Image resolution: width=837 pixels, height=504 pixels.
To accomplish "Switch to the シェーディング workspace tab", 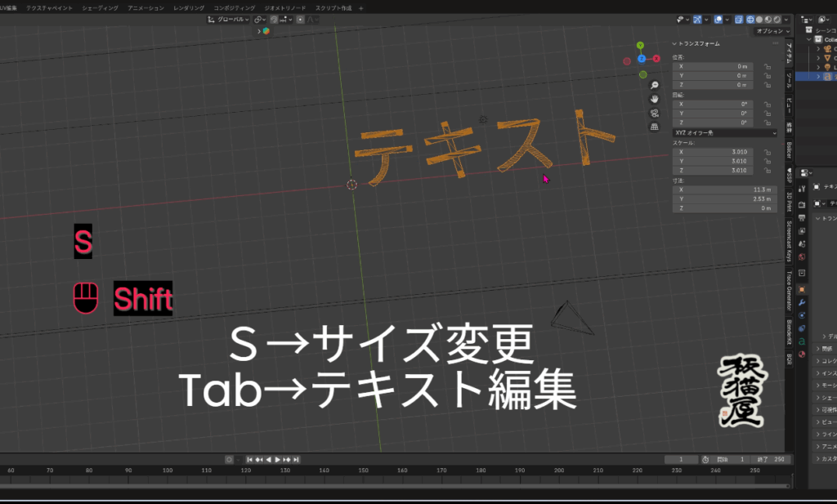I will (99, 7).
